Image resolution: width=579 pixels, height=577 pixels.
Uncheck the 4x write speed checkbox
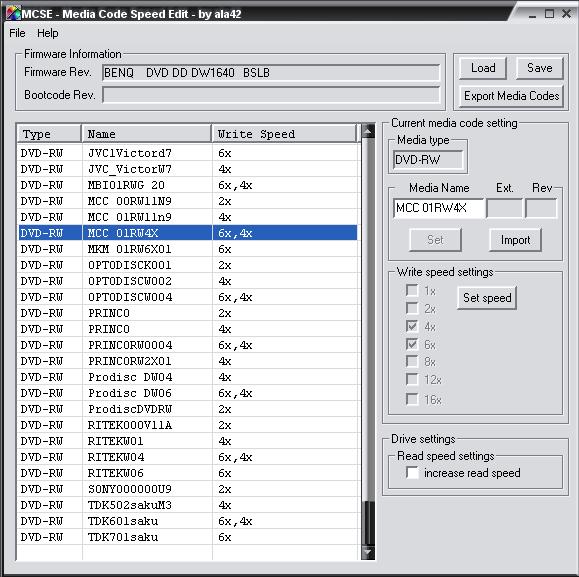[412, 326]
